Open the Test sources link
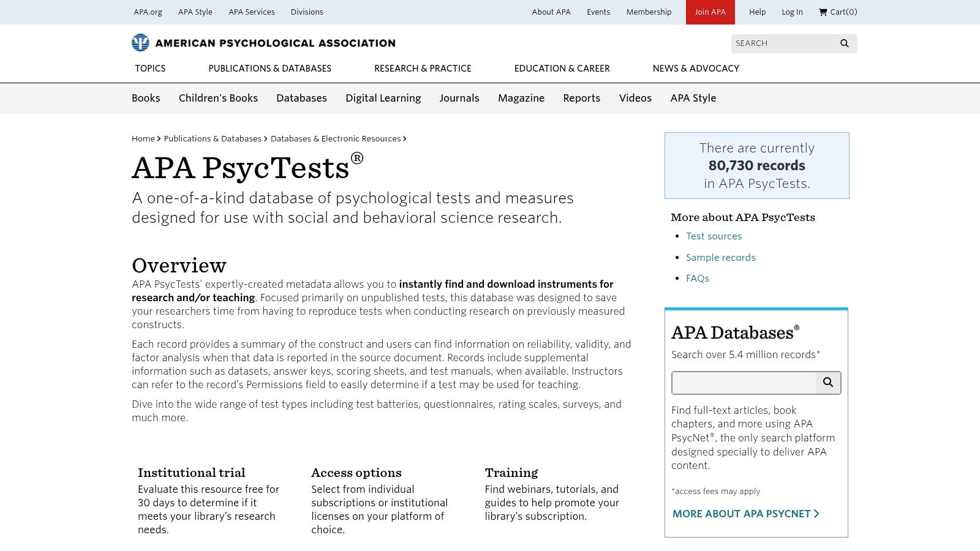Viewport: 980px width, 551px height. 714,236
